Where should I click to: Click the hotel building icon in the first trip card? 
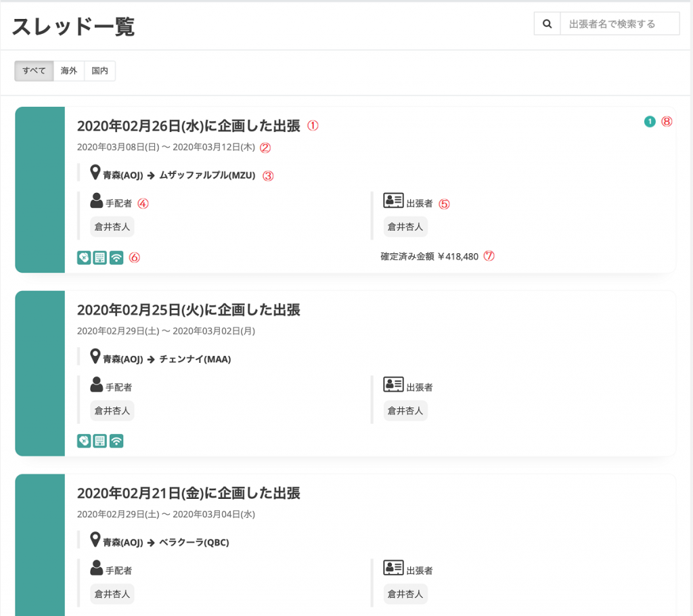tap(100, 257)
